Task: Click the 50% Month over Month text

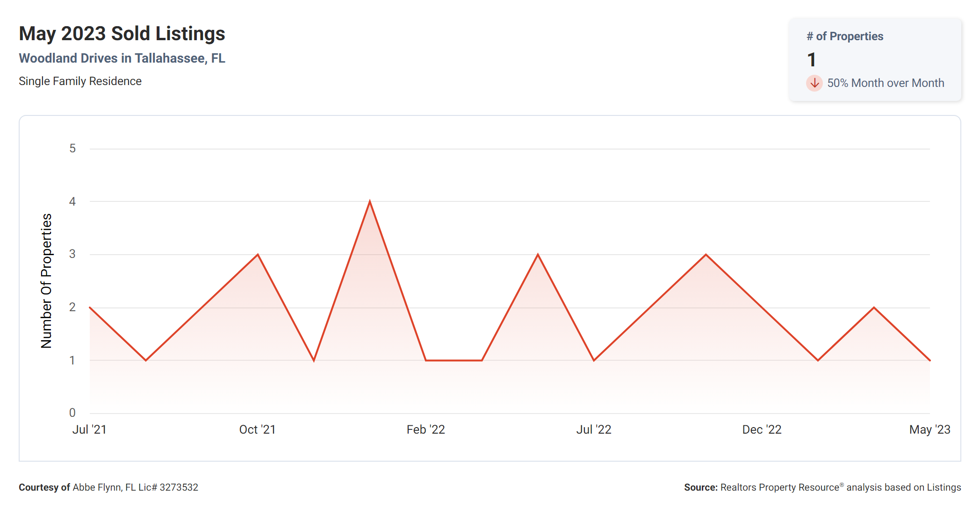Action: (886, 83)
